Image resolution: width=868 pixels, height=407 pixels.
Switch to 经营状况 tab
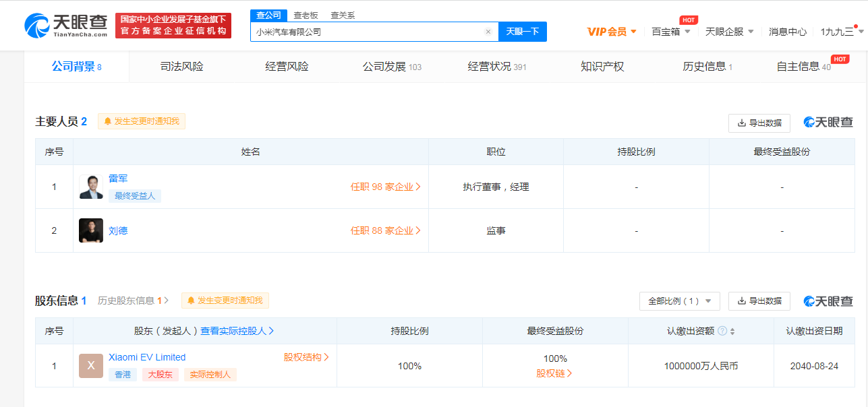pos(497,67)
